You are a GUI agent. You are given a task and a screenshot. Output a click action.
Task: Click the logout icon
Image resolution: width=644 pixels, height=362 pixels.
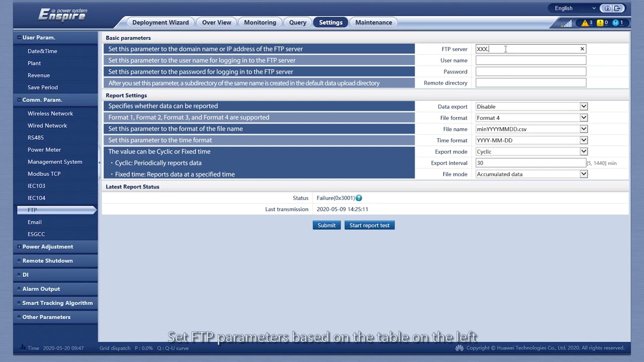pyautogui.click(x=618, y=8)
